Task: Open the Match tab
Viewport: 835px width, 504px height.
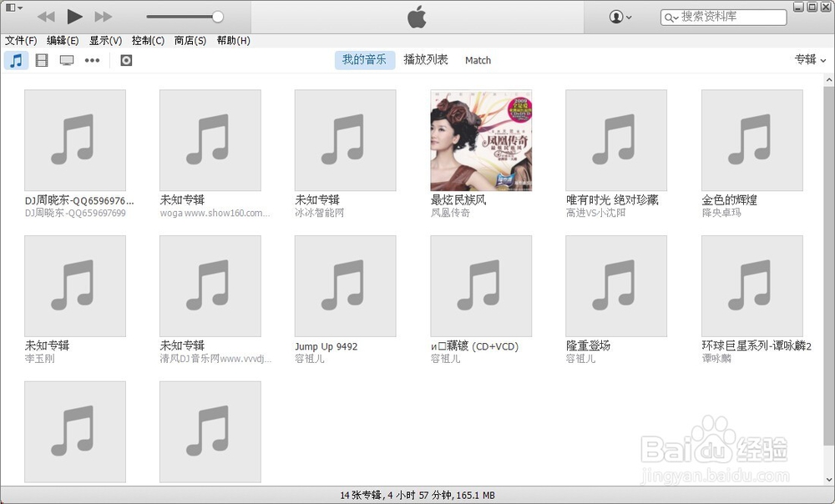Action: [478, 60]
